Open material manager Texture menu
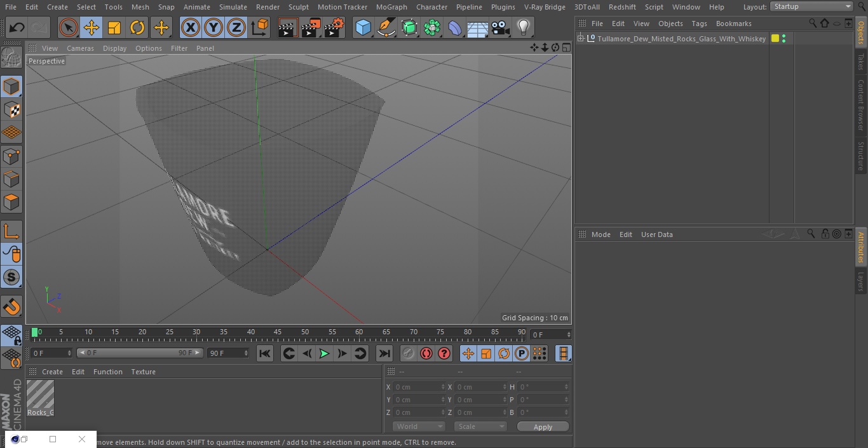Viewport: 868px width, 448px height. tap(143, 372)
